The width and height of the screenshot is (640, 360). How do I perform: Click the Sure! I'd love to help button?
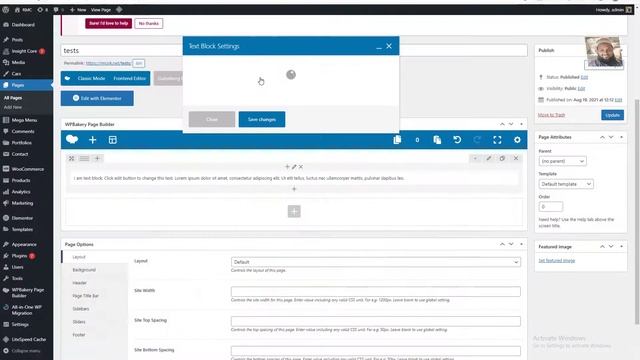coord(109,23)
